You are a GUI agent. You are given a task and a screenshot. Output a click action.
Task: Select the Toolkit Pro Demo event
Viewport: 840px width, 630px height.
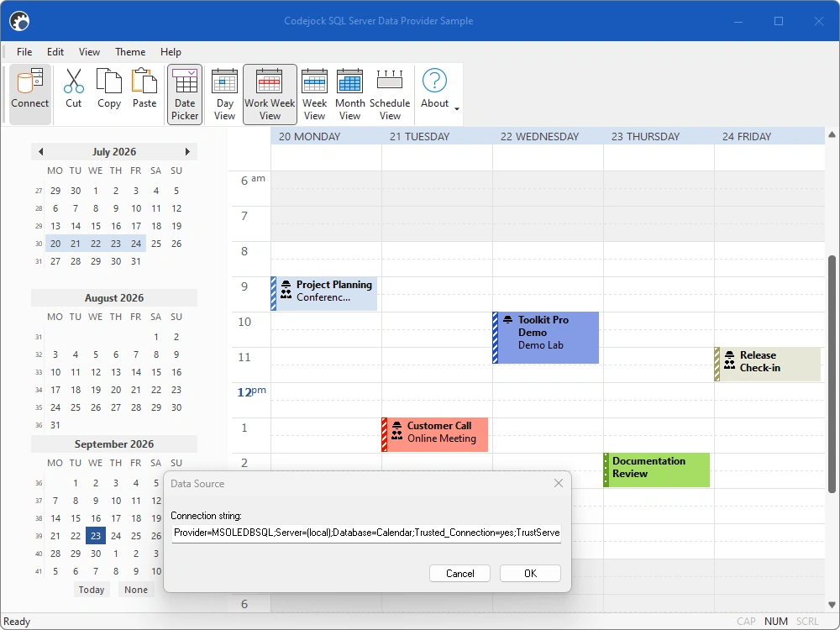(545, 338)
